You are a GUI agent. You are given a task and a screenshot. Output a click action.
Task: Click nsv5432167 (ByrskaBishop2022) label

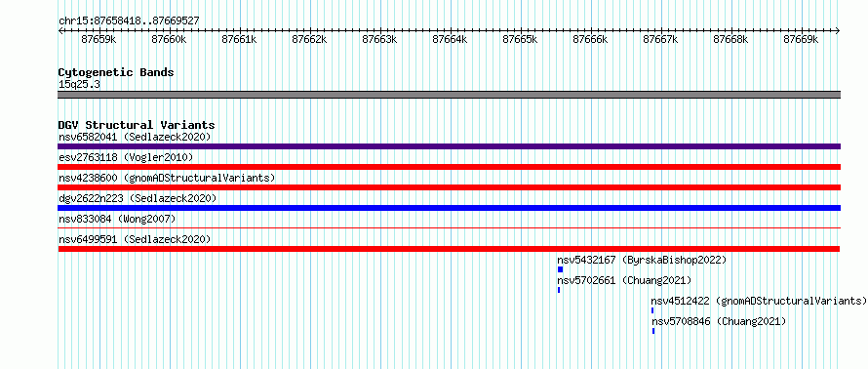(642, 260)
